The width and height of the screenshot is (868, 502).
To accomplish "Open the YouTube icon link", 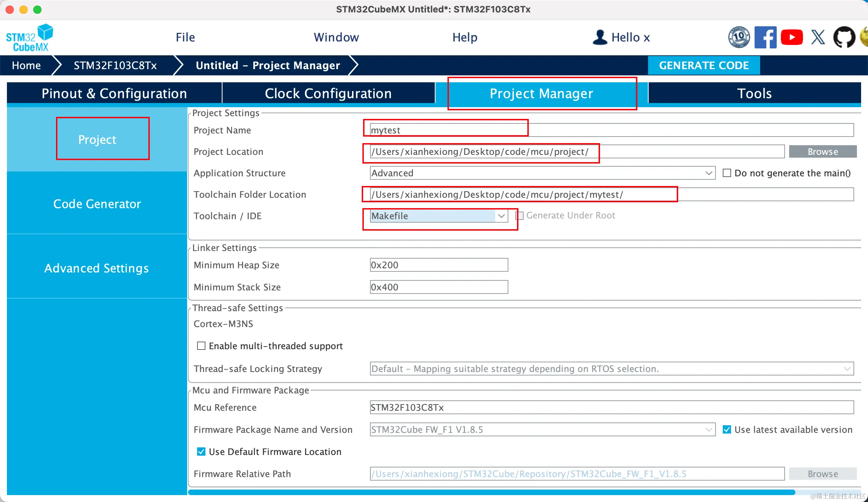I will [x=792, y=37].
